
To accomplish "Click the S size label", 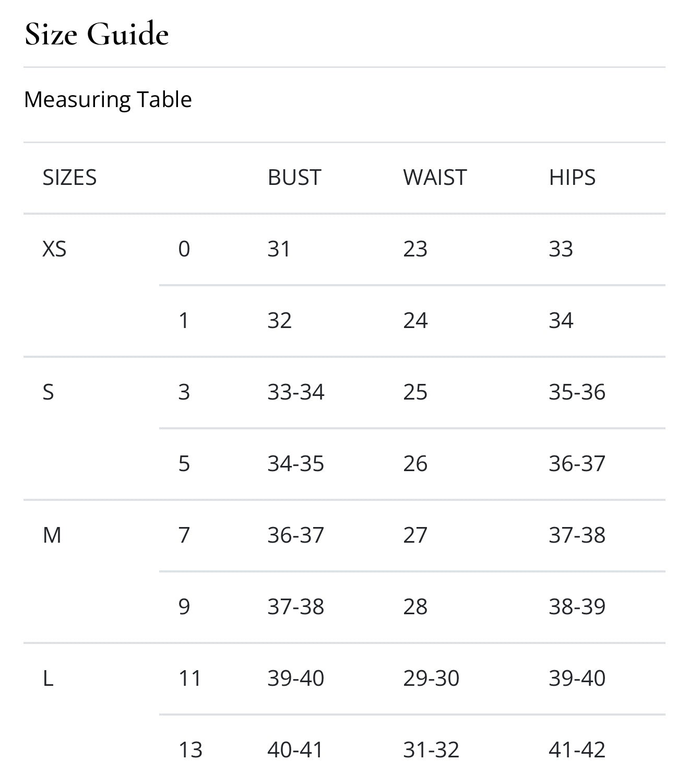I will 48,392.
